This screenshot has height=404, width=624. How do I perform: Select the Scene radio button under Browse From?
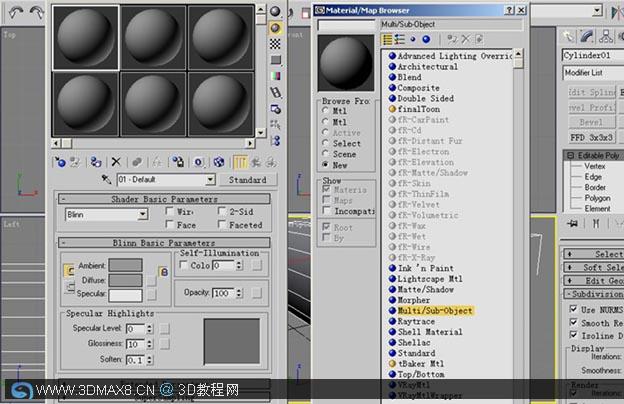click(x=326, y=154)
